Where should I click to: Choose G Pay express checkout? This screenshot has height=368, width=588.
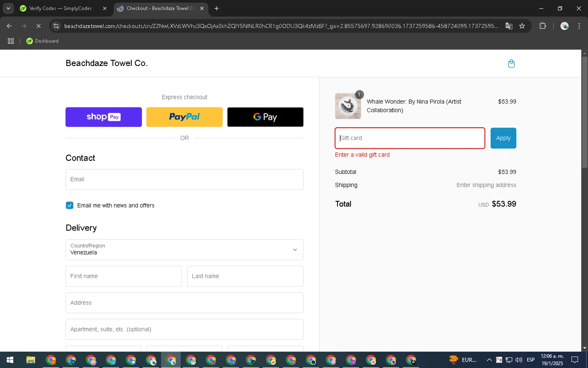click(265, 117)
